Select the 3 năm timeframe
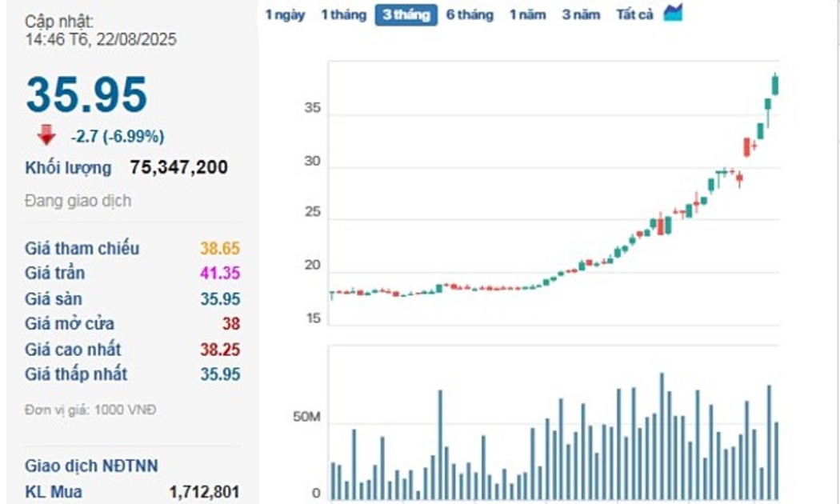This screenshot has width=840, height=504. [x=581, y=15]
